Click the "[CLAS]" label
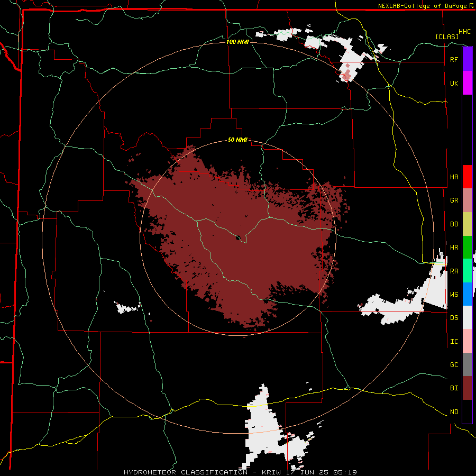 click(x=447, y=36)
